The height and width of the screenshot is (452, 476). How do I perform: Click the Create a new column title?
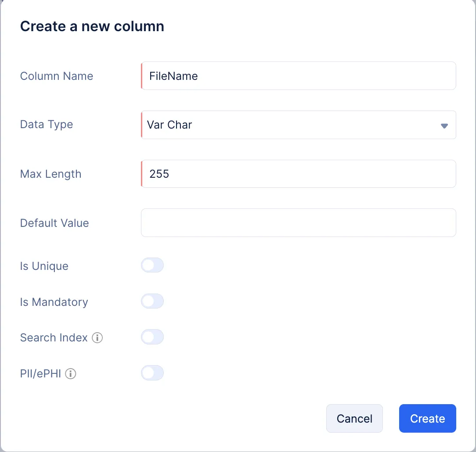pyautogui.click(x=92, y=26)
